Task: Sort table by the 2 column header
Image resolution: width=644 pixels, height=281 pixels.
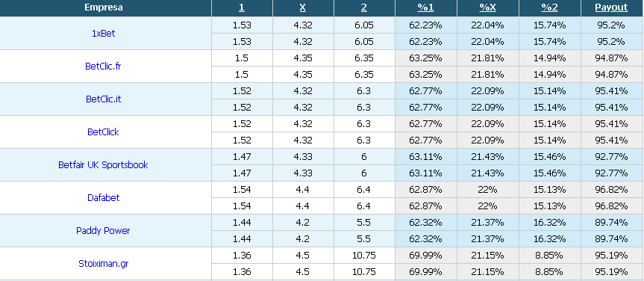Action: click(x=364, y=7)
